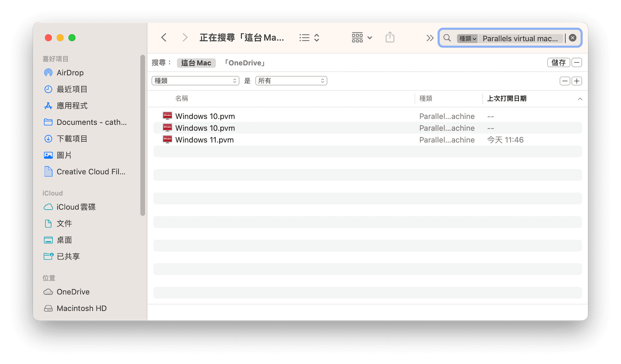This screenshot has width=621, height=364.
Task: Click the 儲存 button
Action: pyautogui.click(x=559, y=62)
